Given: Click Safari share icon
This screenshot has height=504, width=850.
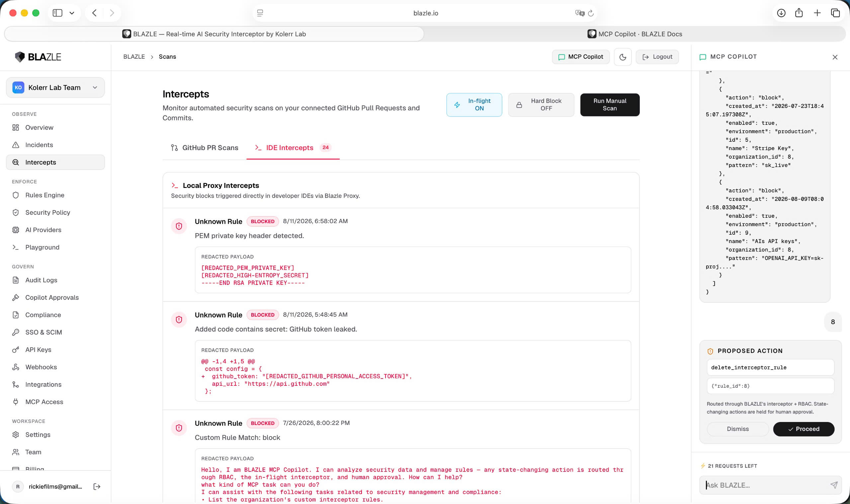Looking at the screenshot, I should coord(799,13).
